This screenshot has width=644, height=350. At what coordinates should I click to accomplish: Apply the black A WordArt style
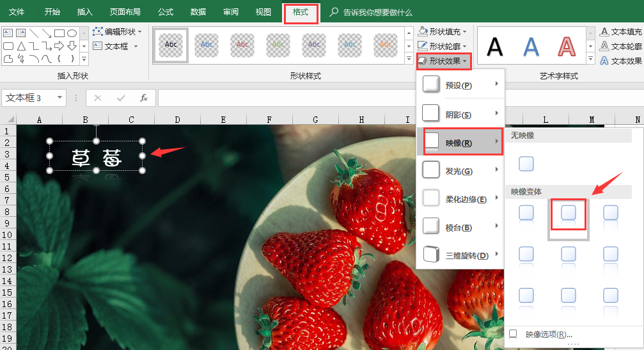click(495, 47)
